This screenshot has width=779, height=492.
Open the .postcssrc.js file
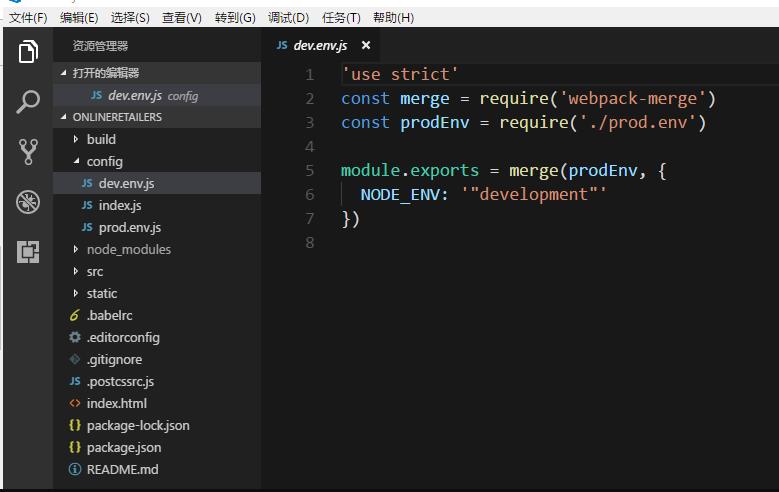point(157,381)
